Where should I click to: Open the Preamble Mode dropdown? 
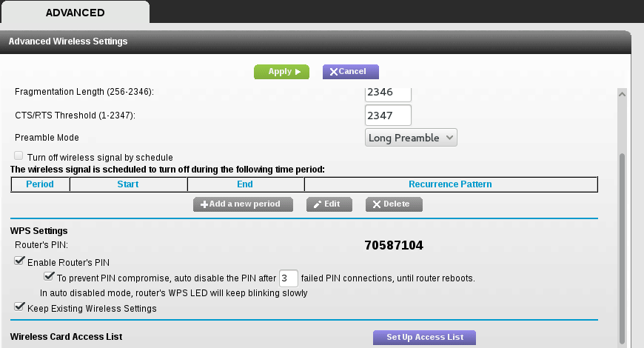click(x=411, y=138)
